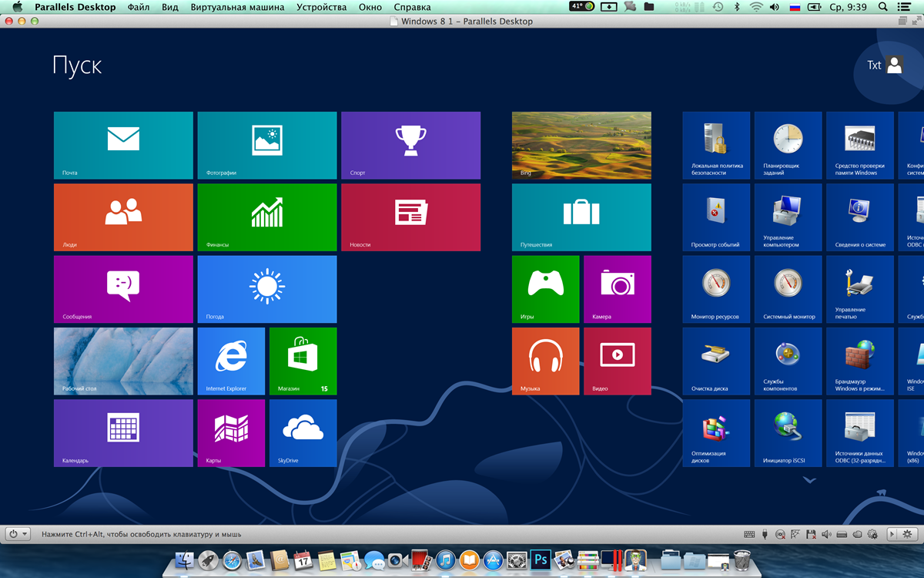Expand the status bar arrow next to gear
924x578 pixels.
[892, 534]
